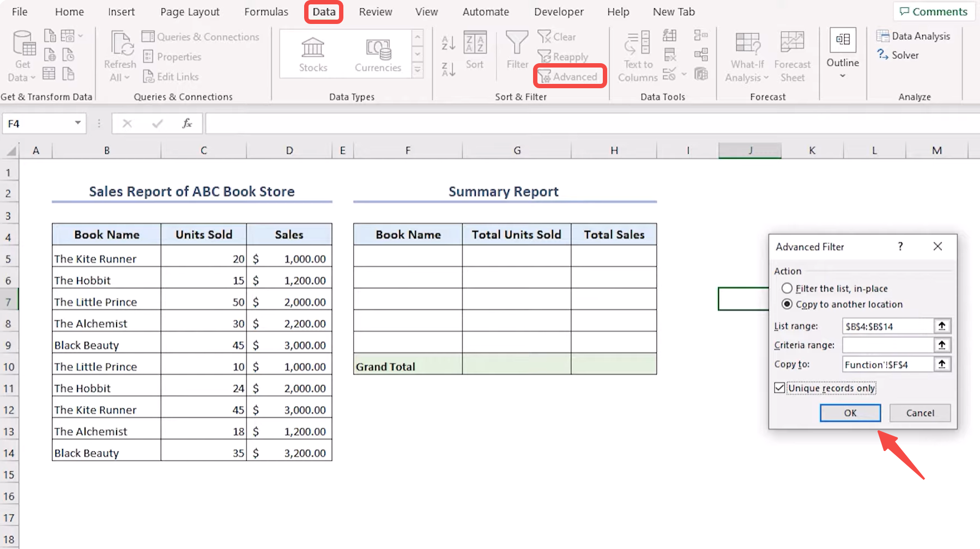Click the Insert Function fx icon

pyautogui.click(x=187, y=124)
